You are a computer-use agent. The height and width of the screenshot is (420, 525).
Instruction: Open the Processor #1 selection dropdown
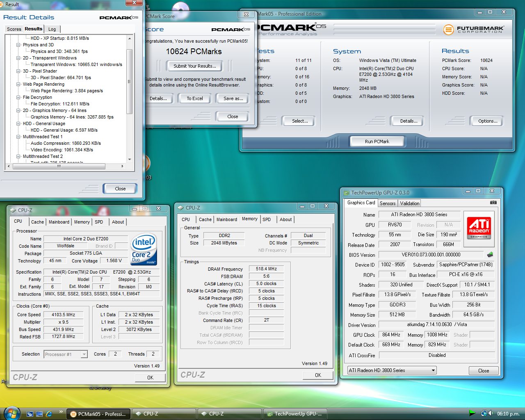pyautogui.click(x=84, y=354)
